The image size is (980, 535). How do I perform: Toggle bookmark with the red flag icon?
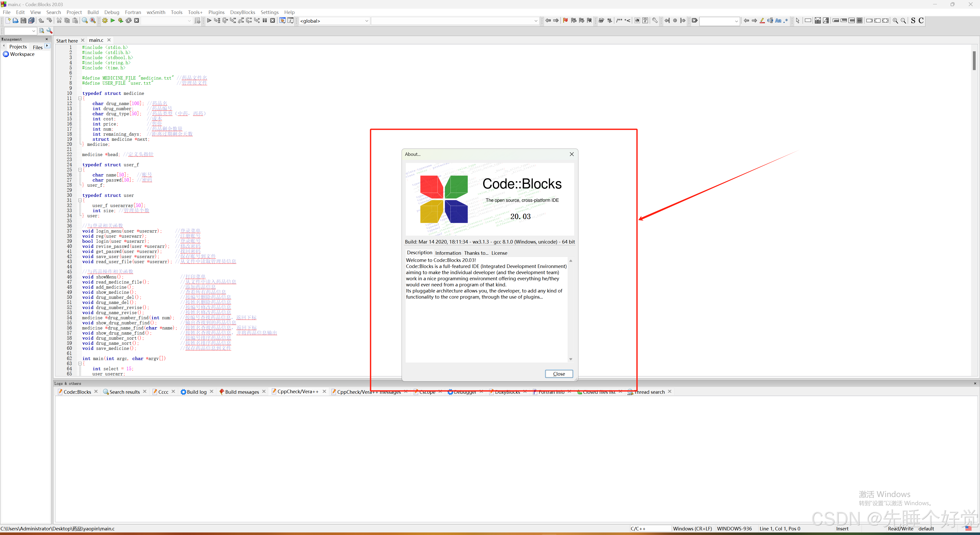(x=565, y=21)
